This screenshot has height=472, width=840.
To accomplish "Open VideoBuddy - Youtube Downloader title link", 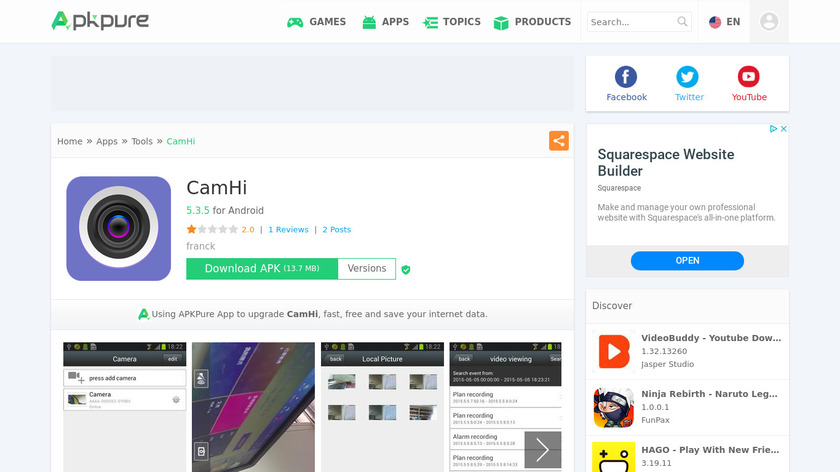I will pyautogui.click(x=711, y=338).
